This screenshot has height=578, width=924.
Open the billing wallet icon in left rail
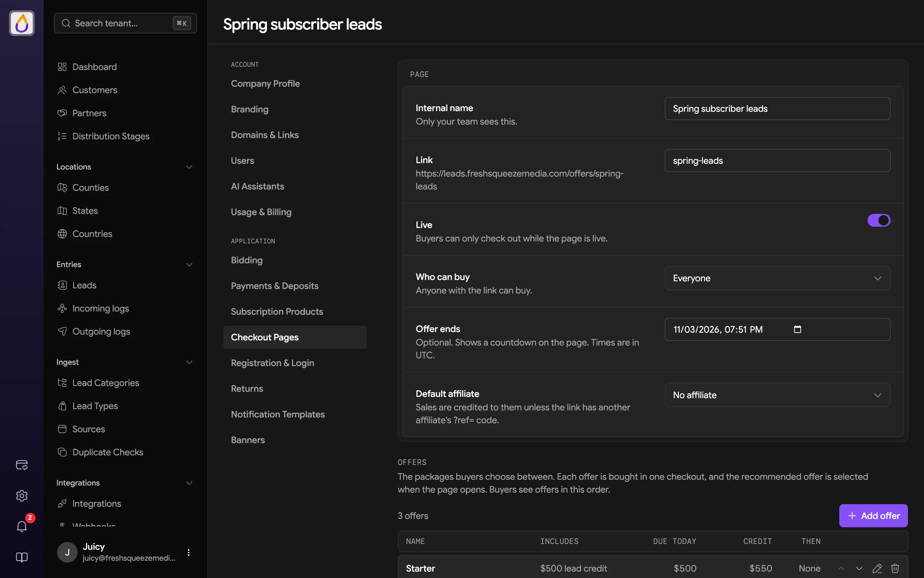22,465
